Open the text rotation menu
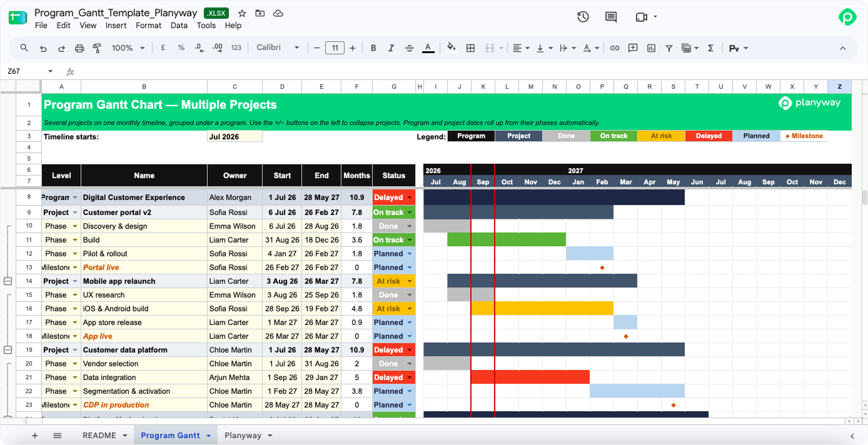The height and width of the screenshot is (445, 868). (x=590, y=48)
